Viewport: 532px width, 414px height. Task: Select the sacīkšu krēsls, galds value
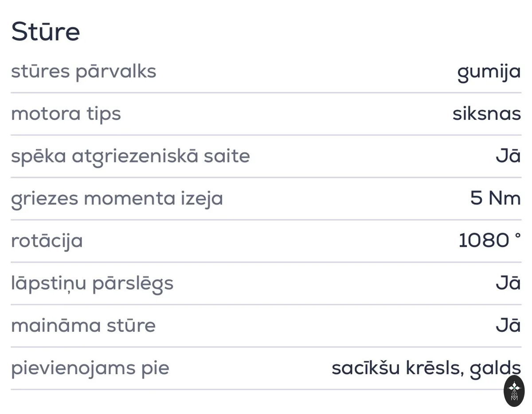click(x=426, y=368)
